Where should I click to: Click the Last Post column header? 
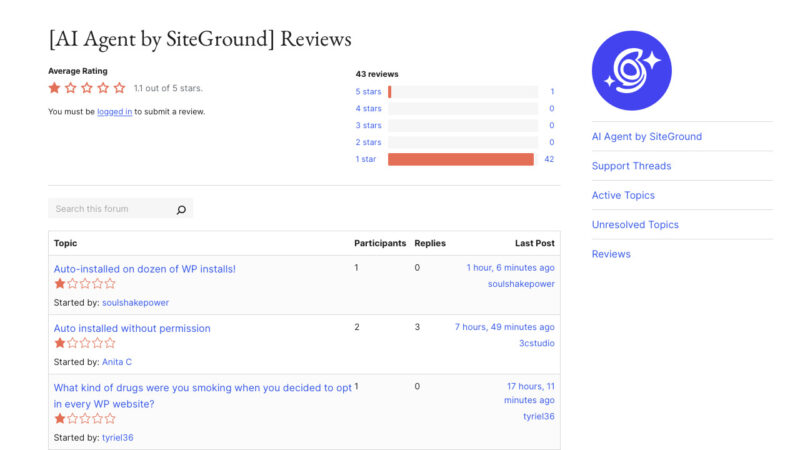535,243
